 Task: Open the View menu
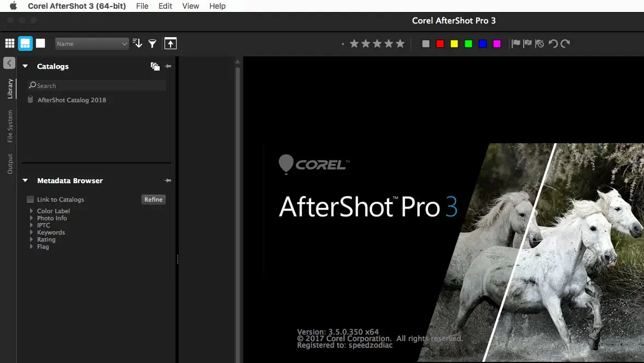coord(191,6)
